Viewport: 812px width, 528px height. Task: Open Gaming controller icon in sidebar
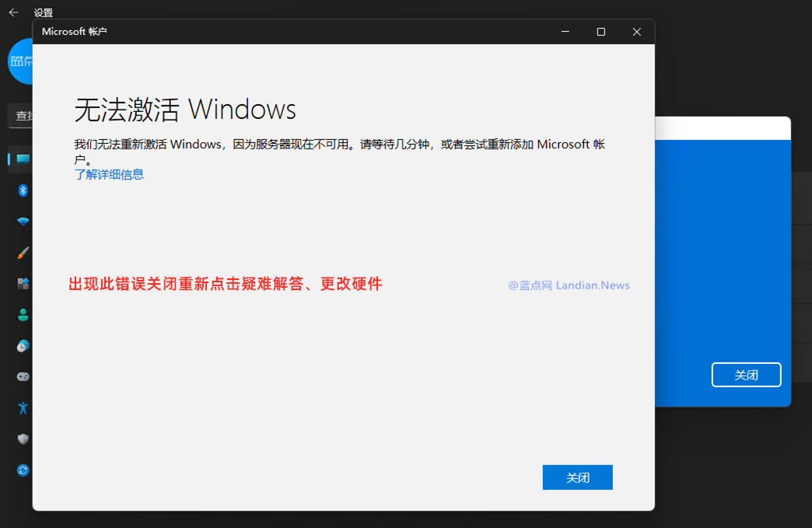[23, 377]
